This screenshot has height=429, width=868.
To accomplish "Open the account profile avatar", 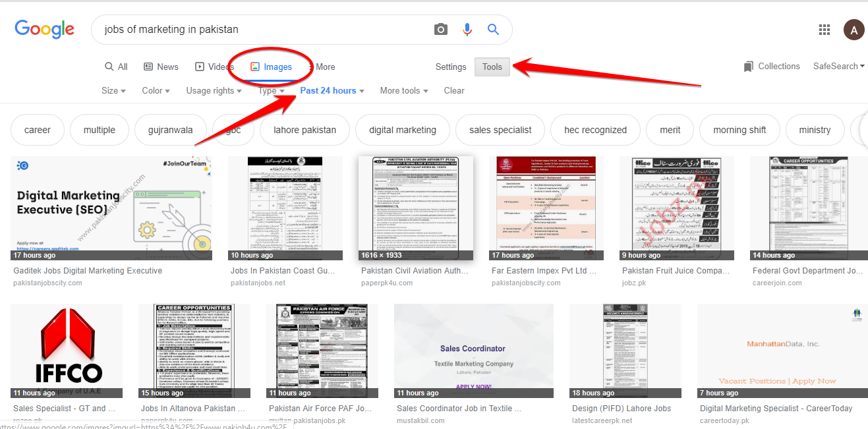I will [854, 30].
